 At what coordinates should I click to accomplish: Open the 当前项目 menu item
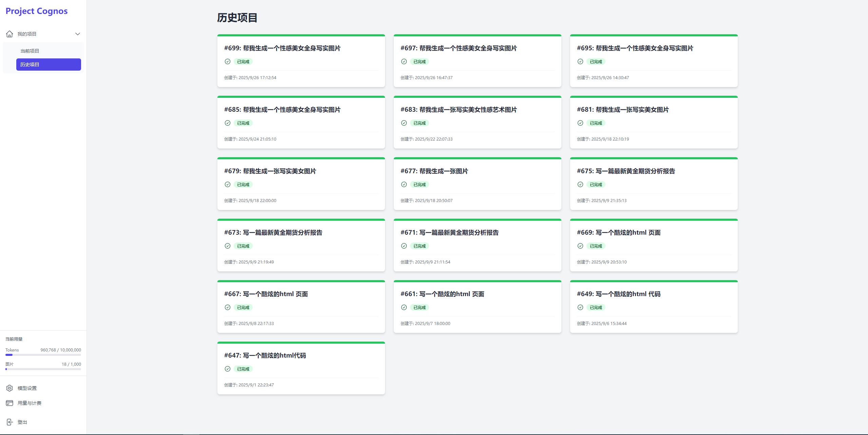[x=30, y=51]
